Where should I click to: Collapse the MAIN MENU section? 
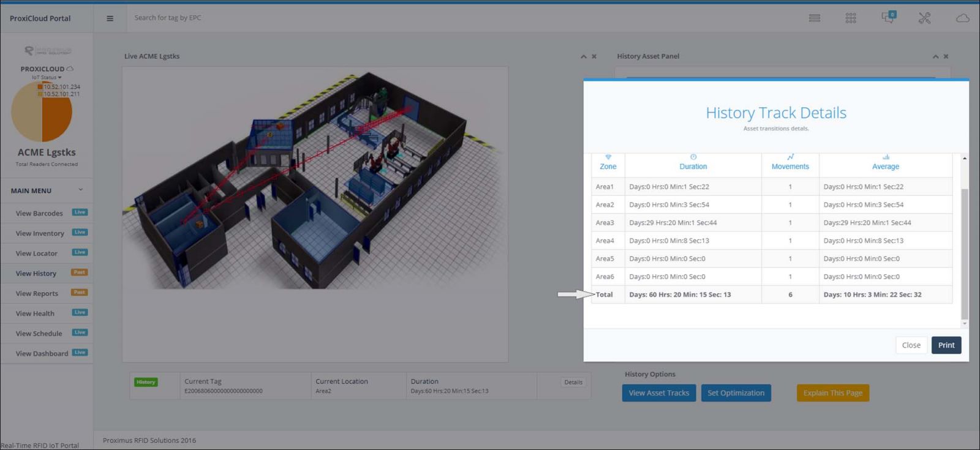point(80,190)
